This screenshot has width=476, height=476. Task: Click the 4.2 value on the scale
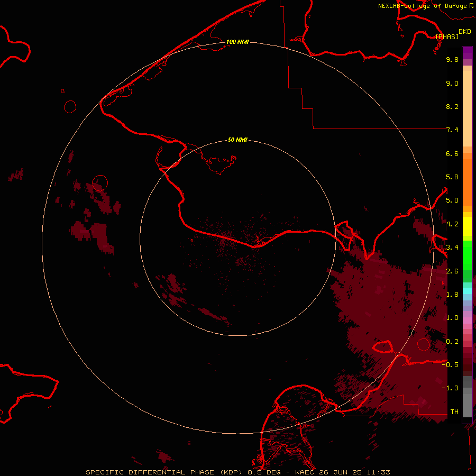(452, 224)
